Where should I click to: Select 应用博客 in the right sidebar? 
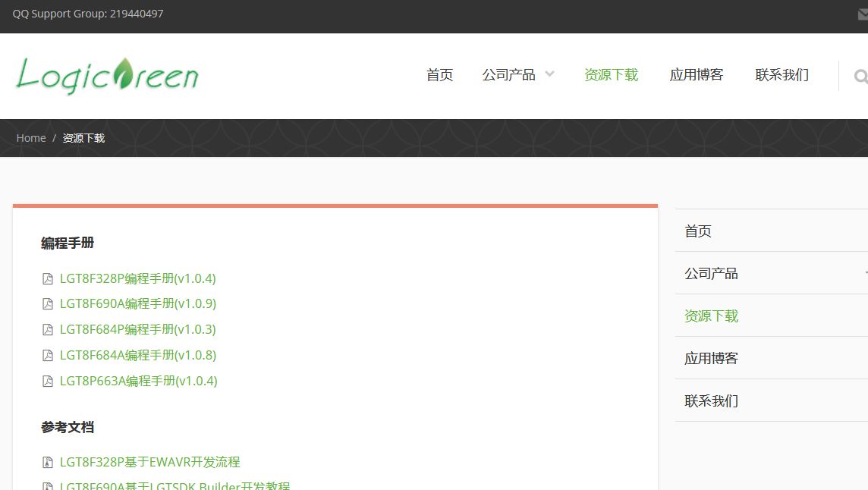pos(711,358)
